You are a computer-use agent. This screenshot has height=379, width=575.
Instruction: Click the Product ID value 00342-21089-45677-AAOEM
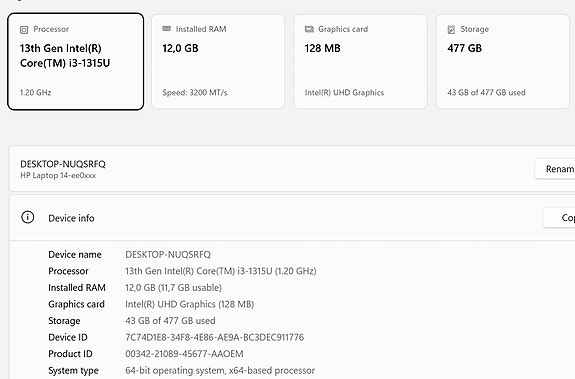click(x=184, y=354)
